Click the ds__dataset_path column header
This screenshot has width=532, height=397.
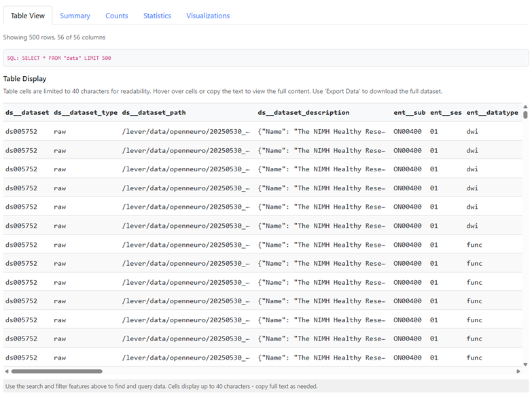154,112
